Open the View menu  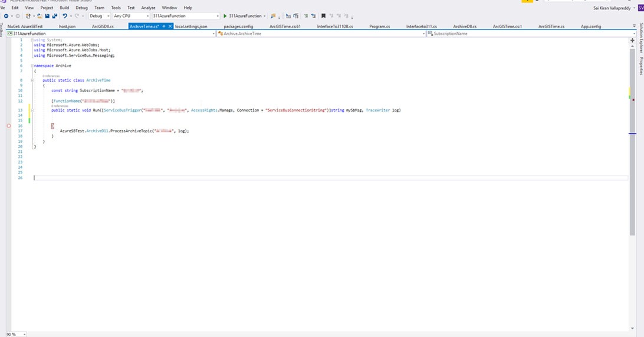29,8
